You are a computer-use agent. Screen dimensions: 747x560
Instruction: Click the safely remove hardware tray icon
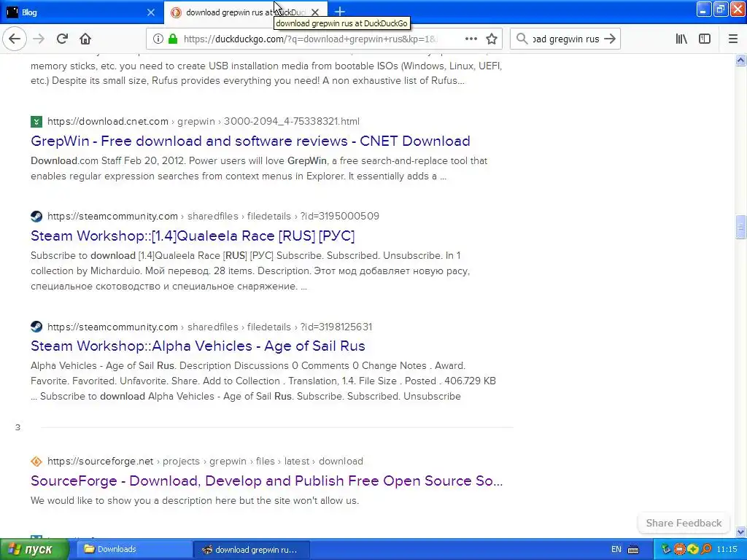pyautogui.click(x=666, y=550)
